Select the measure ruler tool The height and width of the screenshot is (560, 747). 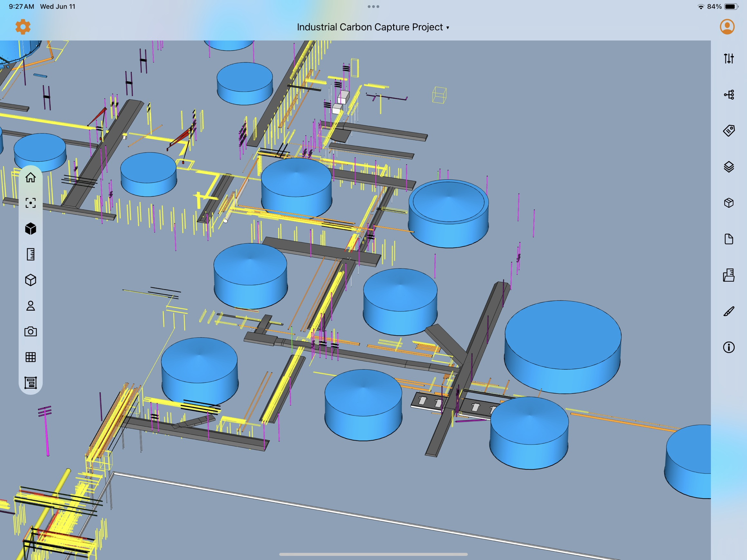(x=31, y=254)
